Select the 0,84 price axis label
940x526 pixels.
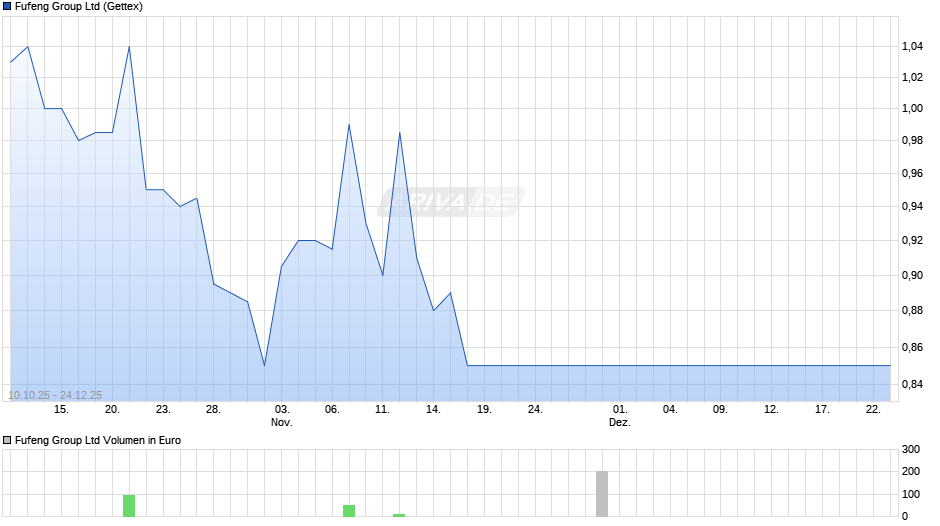click(912, 384)
